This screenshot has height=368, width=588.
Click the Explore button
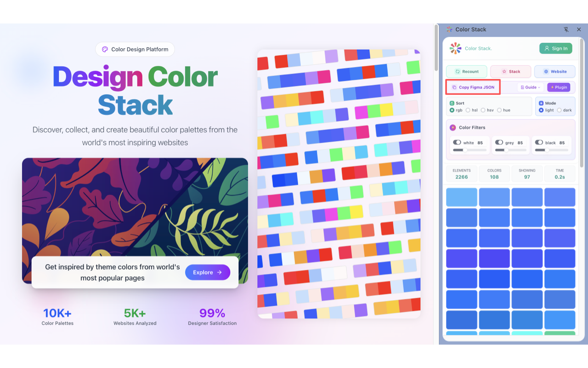(208, 272)
